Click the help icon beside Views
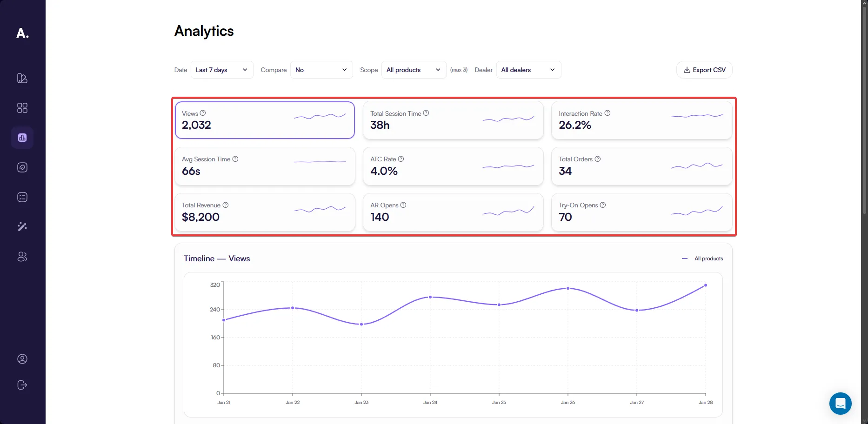Screen dimensions: 868x424 [203, 113]
